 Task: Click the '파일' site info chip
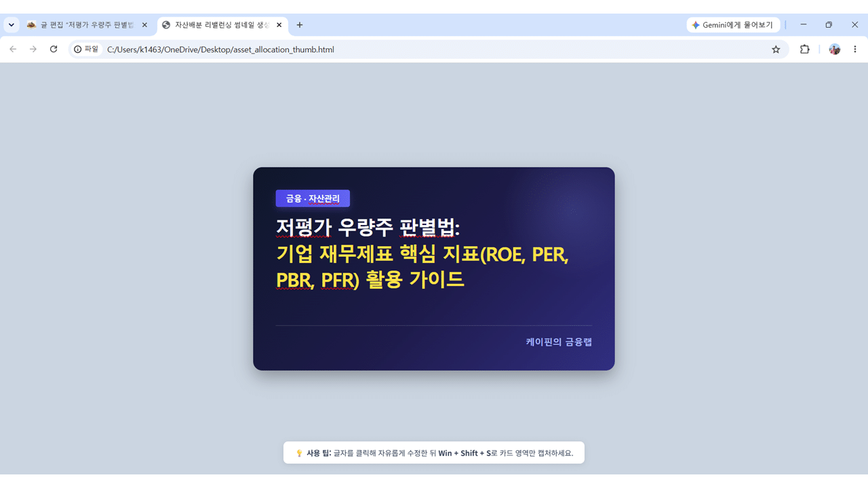[86, 49]
